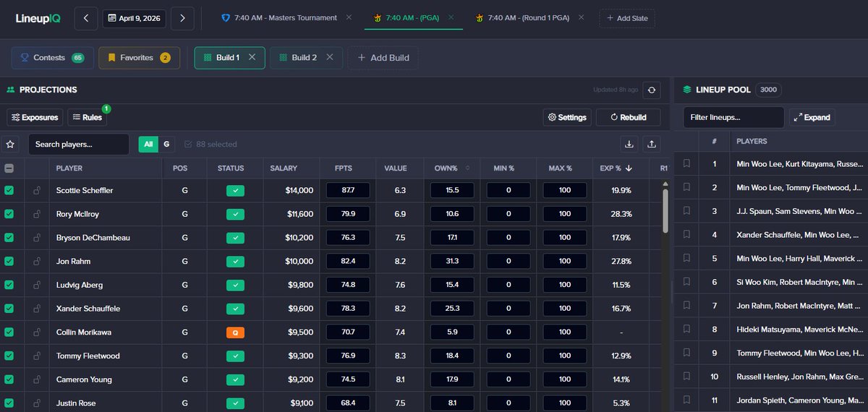Uncheck Ludvig Aberg's checkbox

(x=9, y=285)
